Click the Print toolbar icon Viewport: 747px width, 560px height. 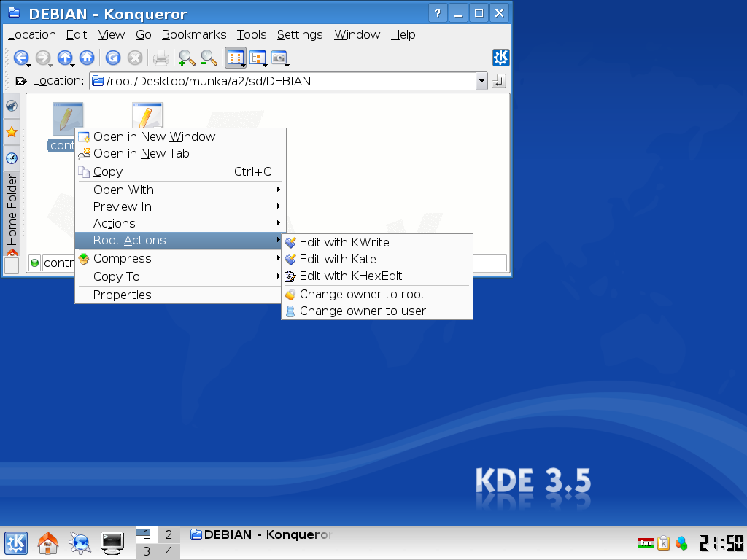click(x=161, y=58)
